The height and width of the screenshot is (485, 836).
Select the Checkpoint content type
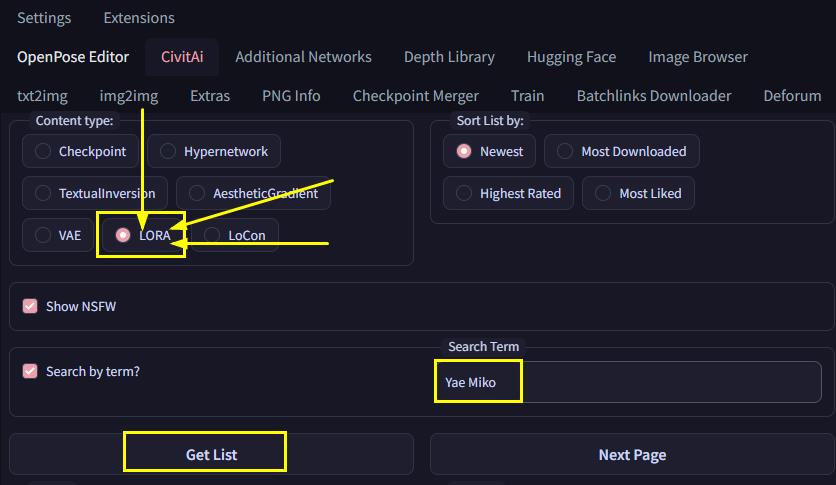pos(81,151)
